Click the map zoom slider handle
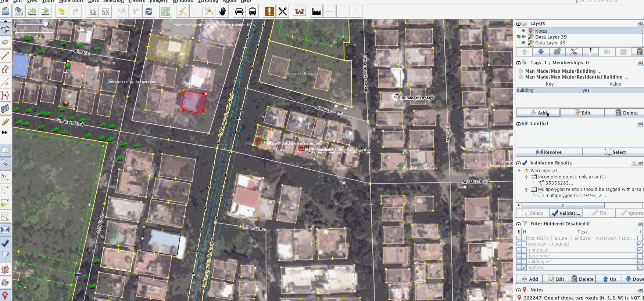 coord(46,24)
